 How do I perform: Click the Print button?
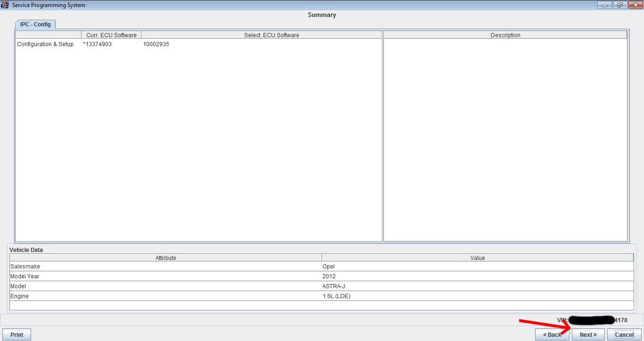point(17,334)
